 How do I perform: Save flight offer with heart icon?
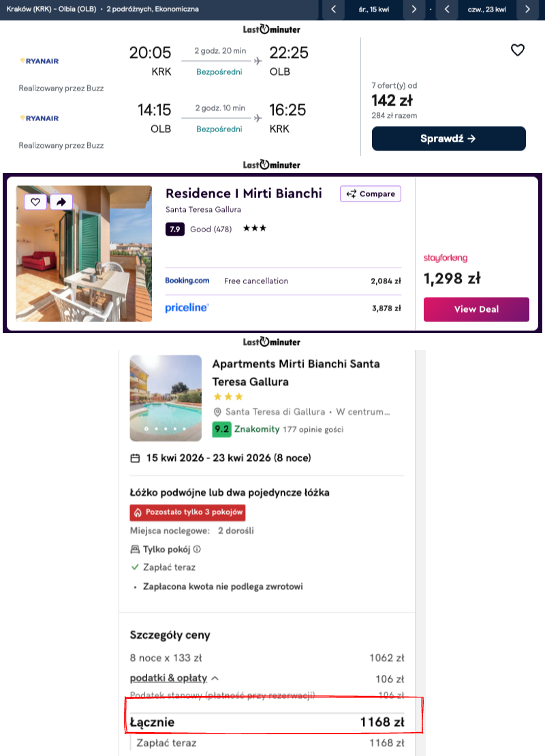click(518, 50)
